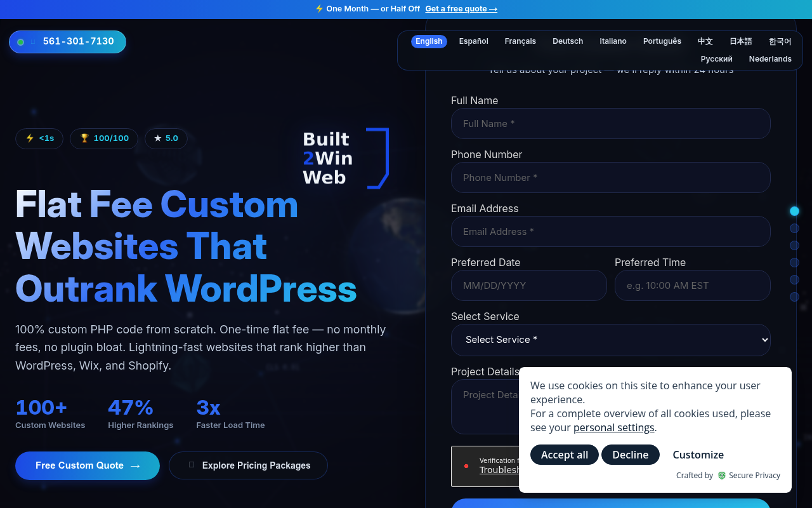This screenshot has height=508, width=812.
Task: Click the green status dot by phone number
Action: click(x=20, y=42)
